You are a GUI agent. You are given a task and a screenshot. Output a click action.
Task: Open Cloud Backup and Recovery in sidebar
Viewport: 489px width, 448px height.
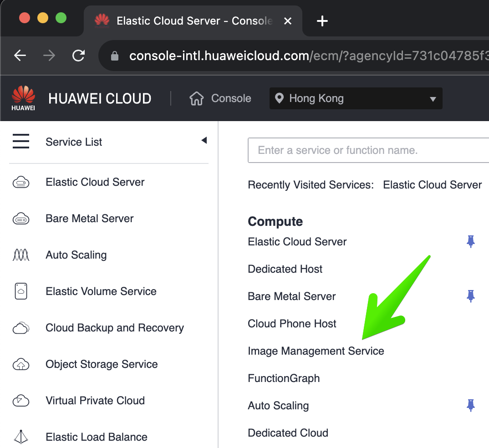coord(115,328)
